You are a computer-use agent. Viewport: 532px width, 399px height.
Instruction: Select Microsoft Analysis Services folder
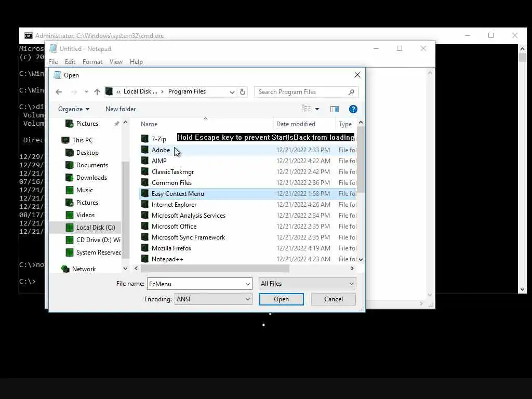tap(188, 216)
